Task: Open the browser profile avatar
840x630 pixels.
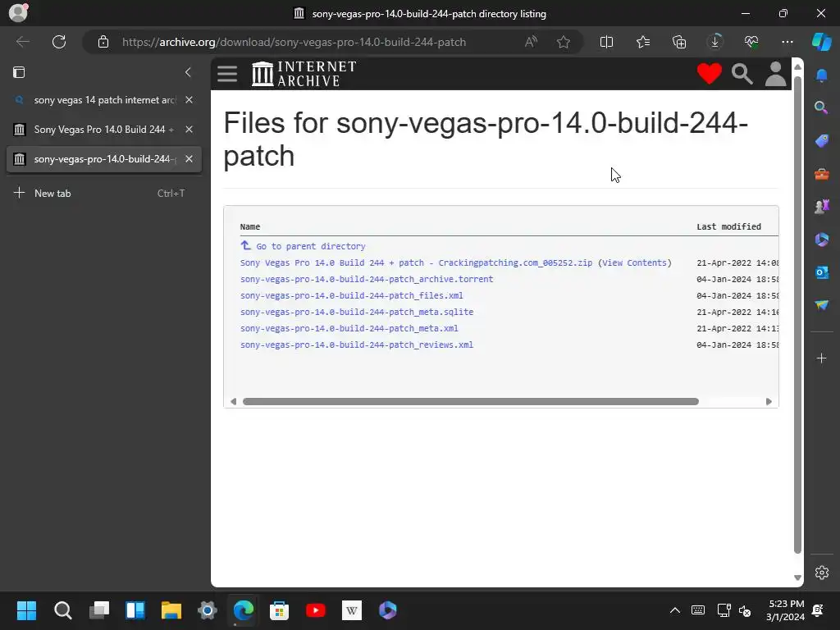Action: 18,12
